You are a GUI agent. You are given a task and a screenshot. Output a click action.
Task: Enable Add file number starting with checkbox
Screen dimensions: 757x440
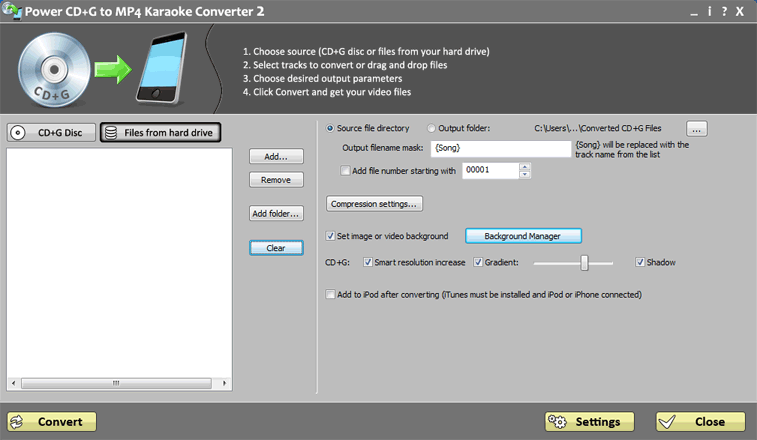pos(345,170)
